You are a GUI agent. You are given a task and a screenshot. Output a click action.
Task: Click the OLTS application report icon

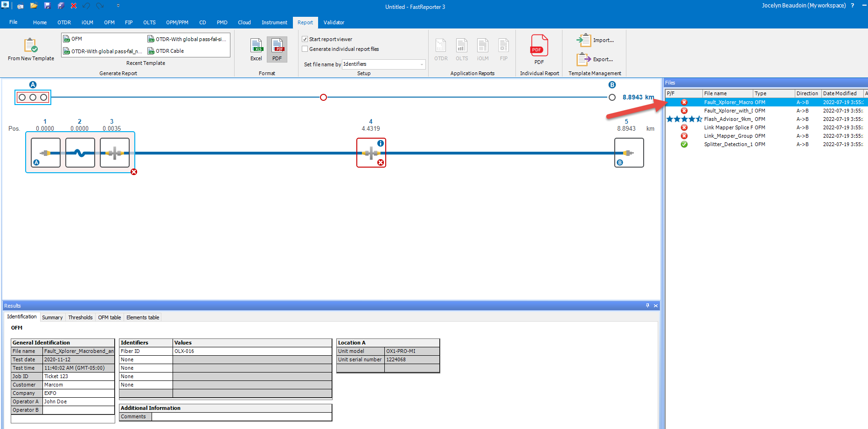462,49
